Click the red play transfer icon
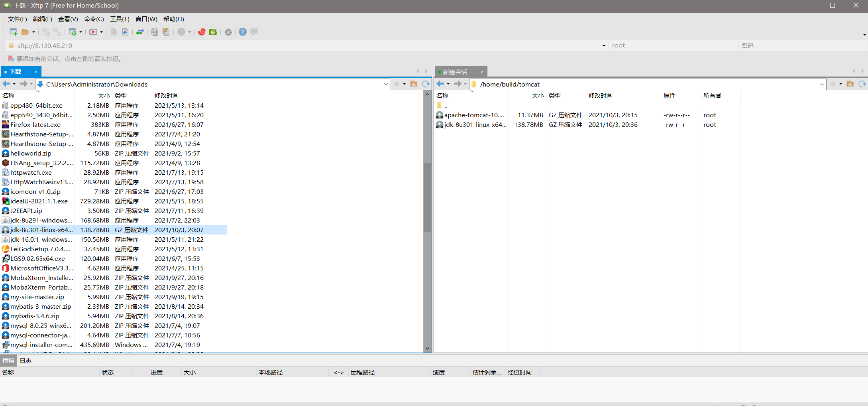Viewport: 868px width, 406px height. coord(93,32)
